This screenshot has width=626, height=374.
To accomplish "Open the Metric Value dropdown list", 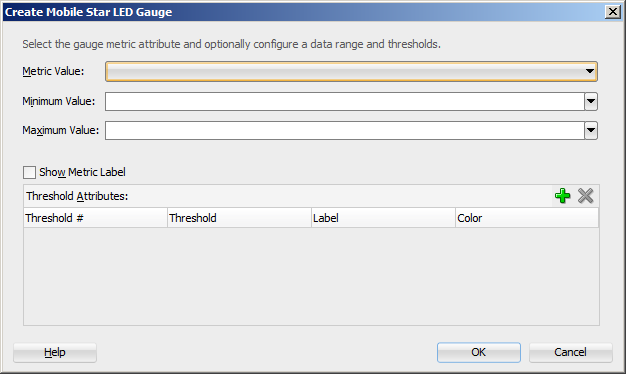I will [x=351, y=71].
